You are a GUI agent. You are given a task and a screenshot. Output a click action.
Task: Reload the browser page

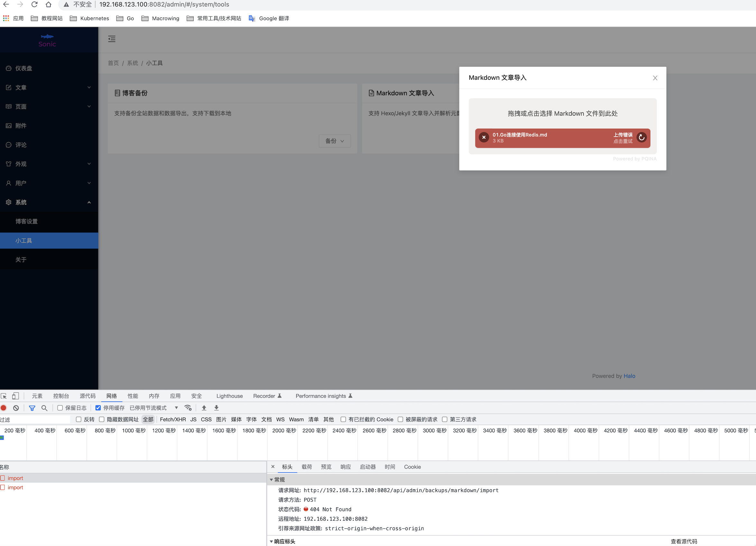coord(34,4)
